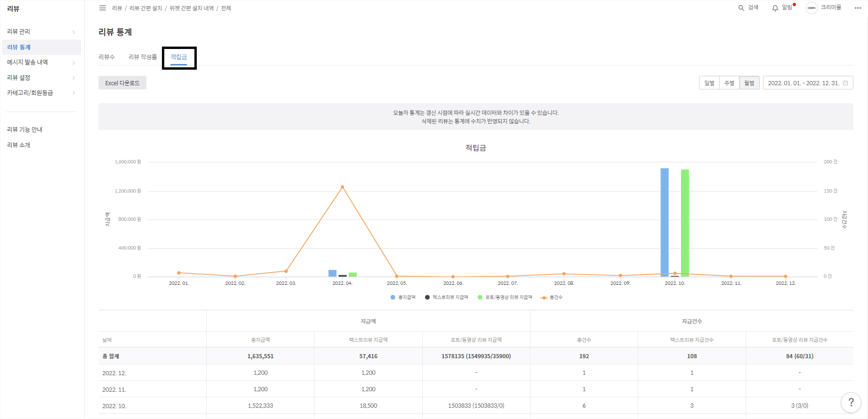
Task: Toggle 텍스트리뷰 지급액 legend series
Action: pyautogui.click(x=446, y=298)
